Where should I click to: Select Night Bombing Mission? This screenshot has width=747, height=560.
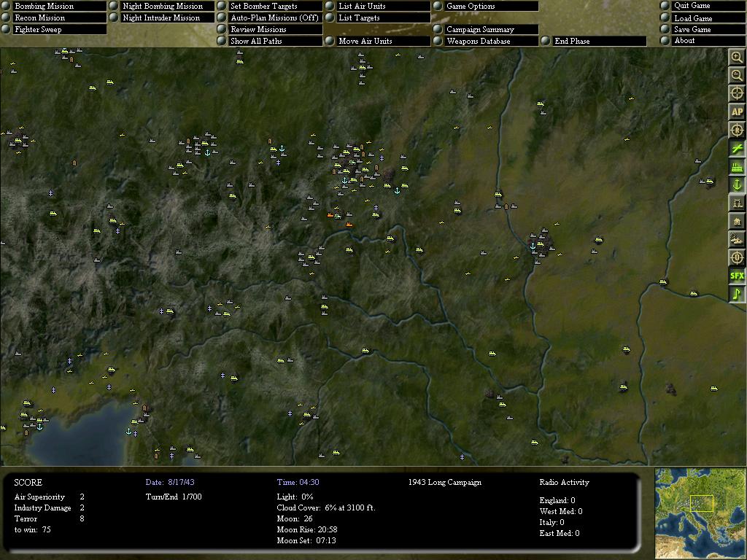(x=162, y=6)
